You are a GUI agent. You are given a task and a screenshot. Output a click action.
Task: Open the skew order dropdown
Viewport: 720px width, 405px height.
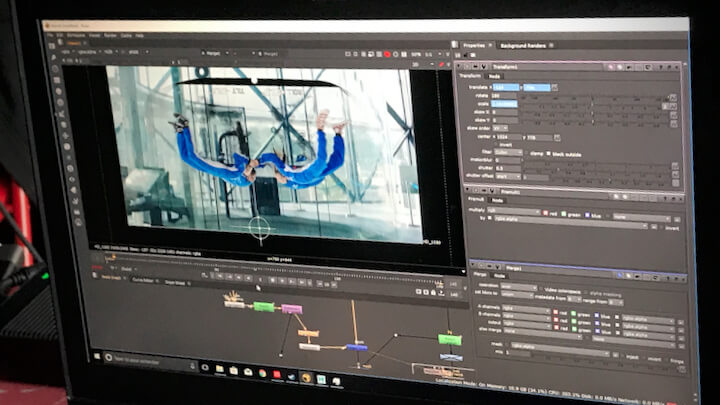click(x=500, y=128)
